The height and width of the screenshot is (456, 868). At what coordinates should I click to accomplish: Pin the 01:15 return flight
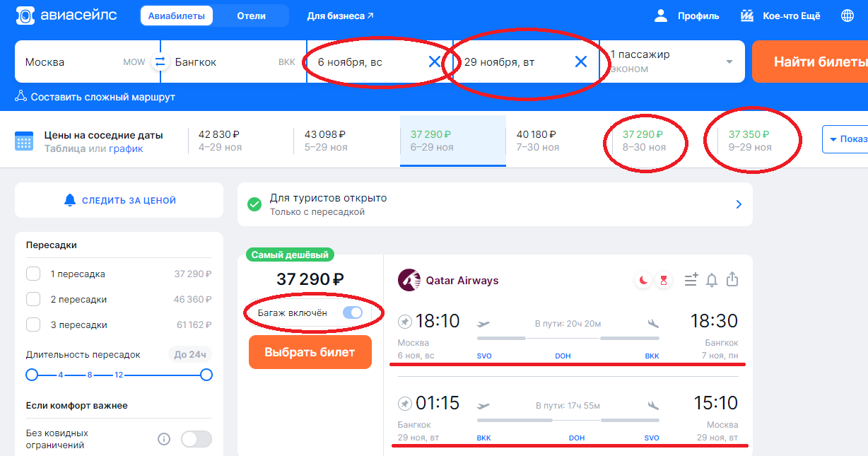(405, 404)
